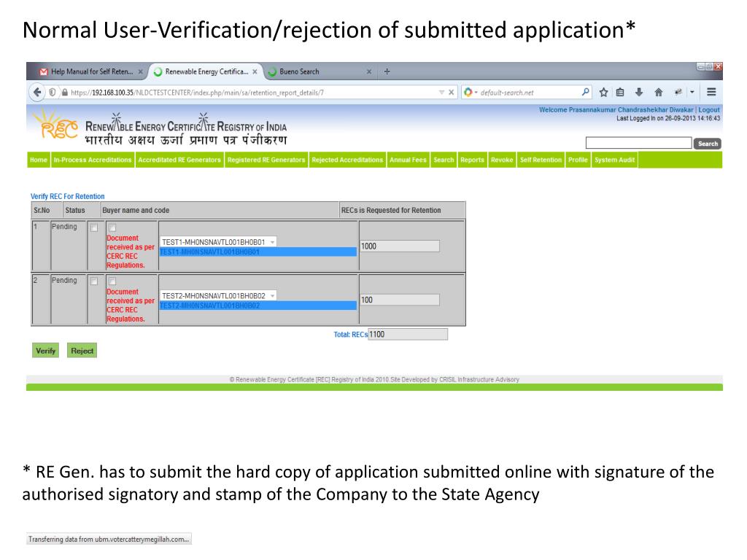The image size is (747, 560).
Task: Click the green Verify button
Action: coord(46,351)
